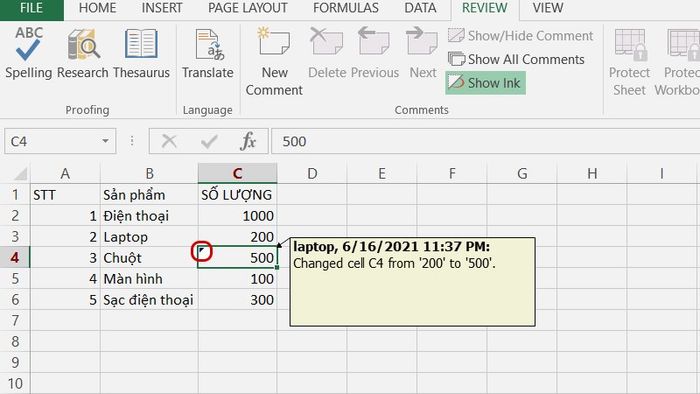Go to Previous comment
The image size is (700, 394).
coord(375,52)
